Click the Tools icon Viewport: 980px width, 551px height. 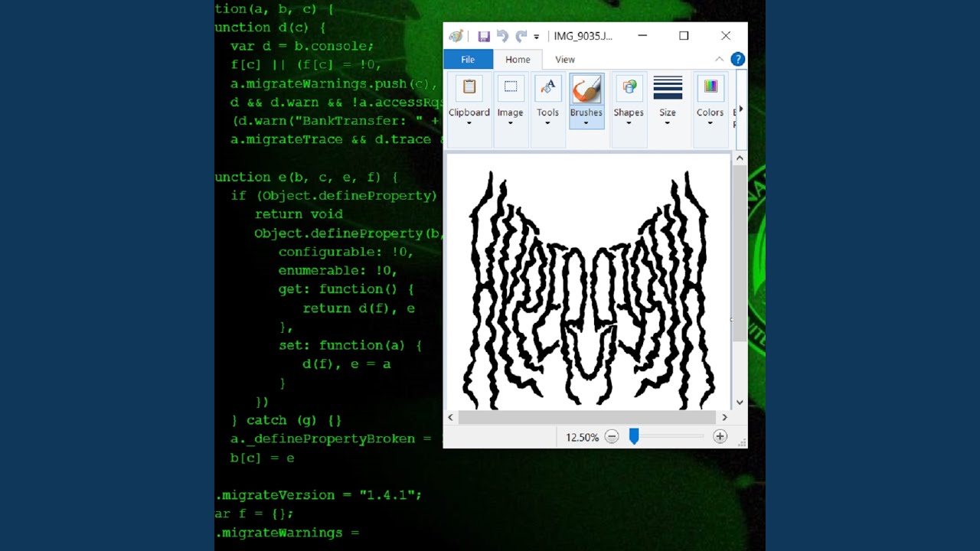tap(548, 87)
